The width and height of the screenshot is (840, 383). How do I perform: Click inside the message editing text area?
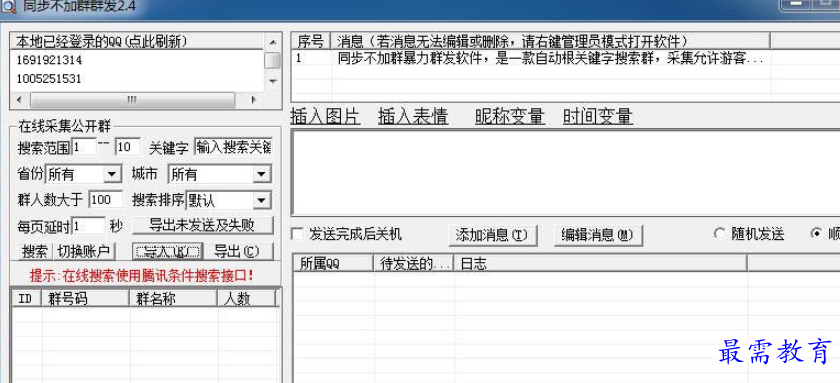565,172
